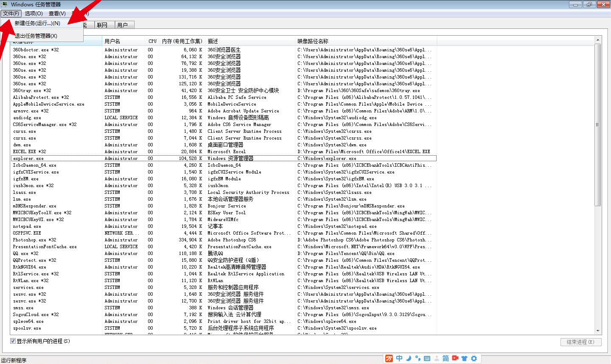The width and height of the screenshot is (611, 364).
Task: Sort by the CPU column header
Action: tap(152, 41)
